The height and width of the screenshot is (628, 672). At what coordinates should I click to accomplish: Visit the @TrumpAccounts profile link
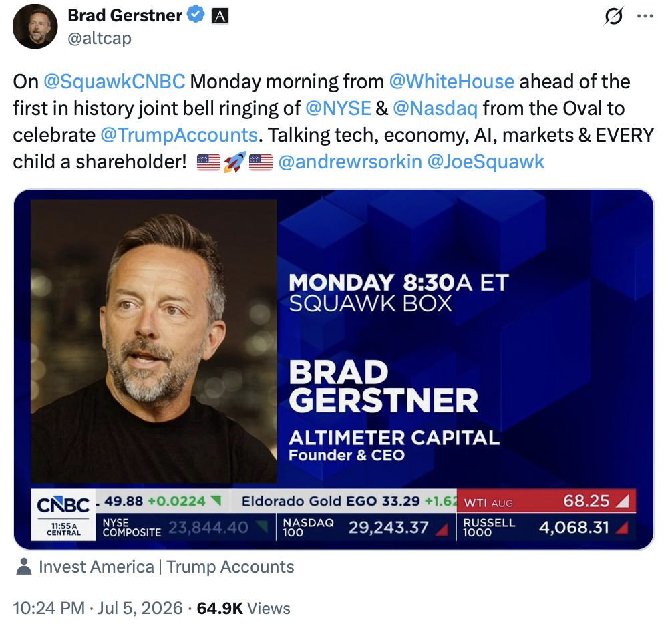[x=179, y=135]
